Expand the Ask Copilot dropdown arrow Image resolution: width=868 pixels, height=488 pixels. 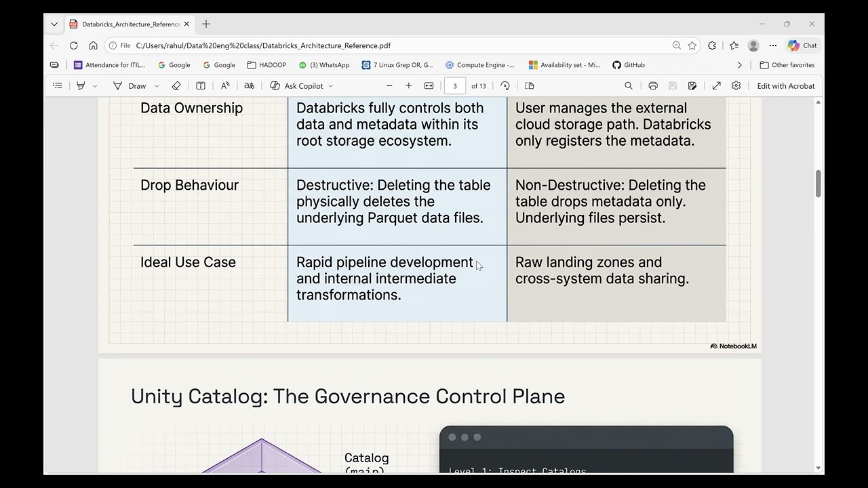[331, 86]
